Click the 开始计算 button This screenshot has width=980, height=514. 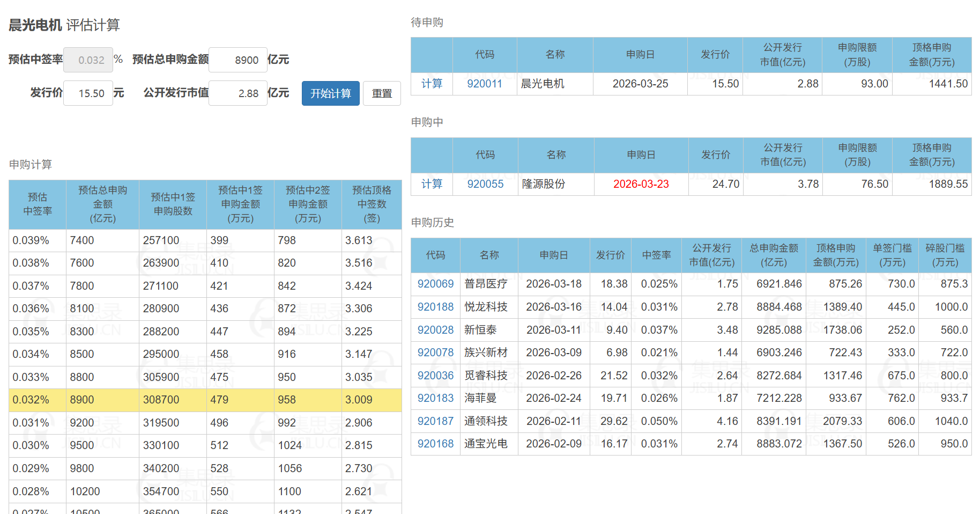click(330, 93)
